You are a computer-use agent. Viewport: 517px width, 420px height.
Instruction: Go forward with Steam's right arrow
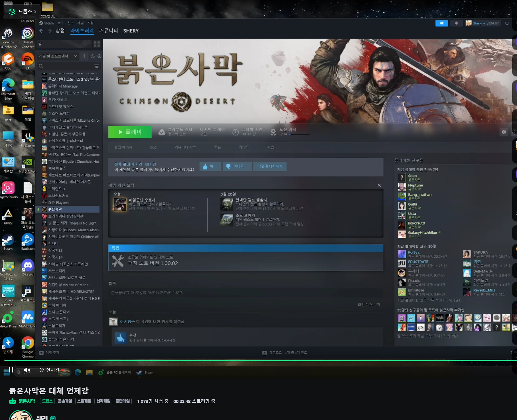pyautogui.click(x=50, y=31)
